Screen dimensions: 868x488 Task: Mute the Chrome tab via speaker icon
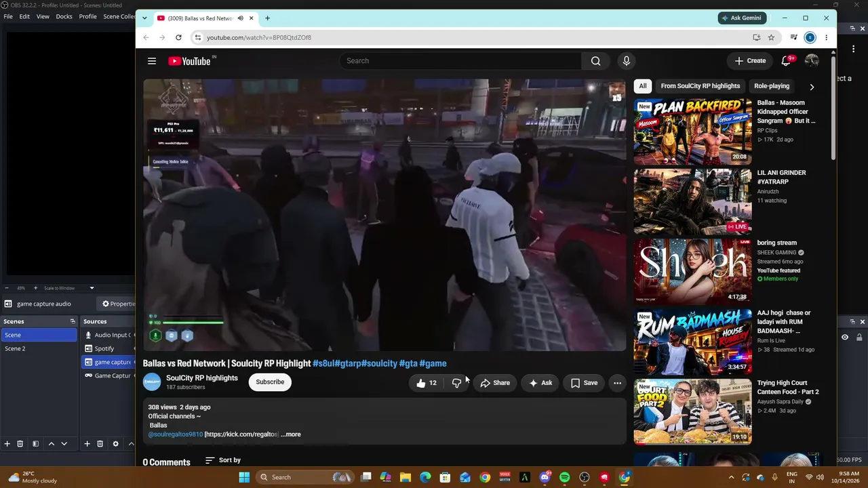tap(240, 18)
